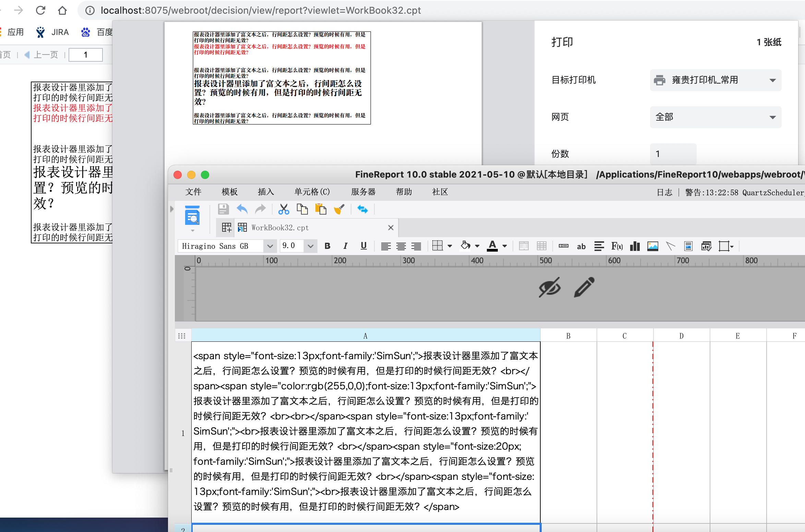This screenshot has height=532, width=805.
Task: Open the 9.0 font size dropdown
Action: (x=310, y=246)
